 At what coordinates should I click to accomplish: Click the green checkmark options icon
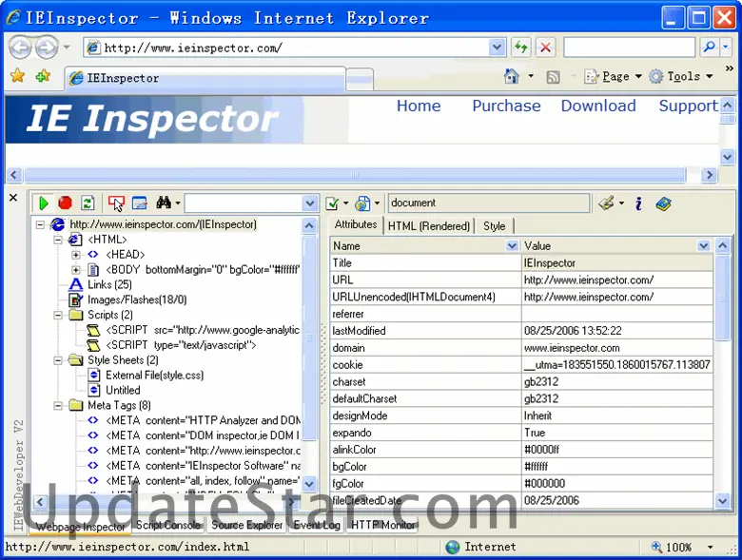coord(332,203)
